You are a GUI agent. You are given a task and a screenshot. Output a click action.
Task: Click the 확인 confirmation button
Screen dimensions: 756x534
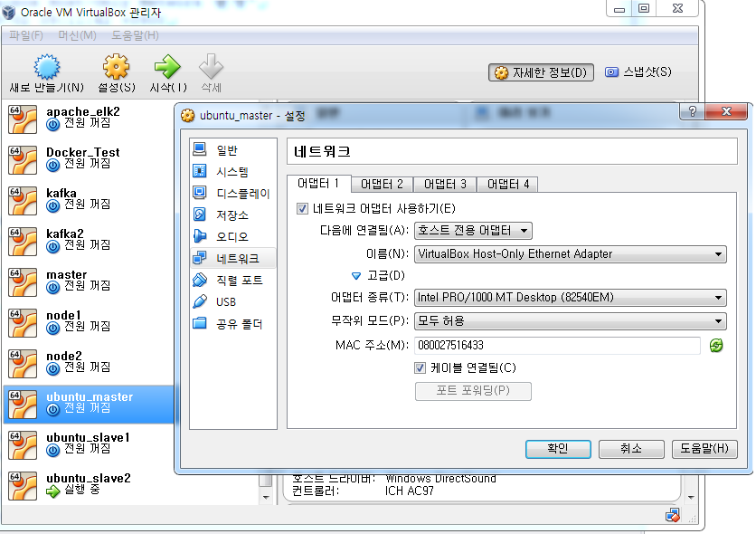point(557,448)
